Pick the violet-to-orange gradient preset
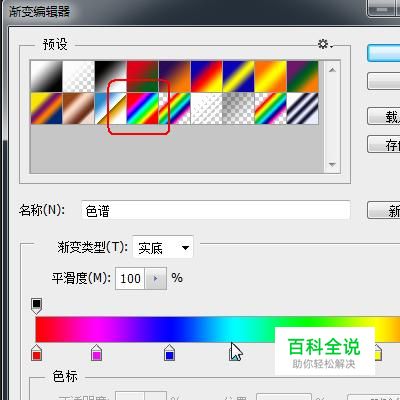 [175, 76]
